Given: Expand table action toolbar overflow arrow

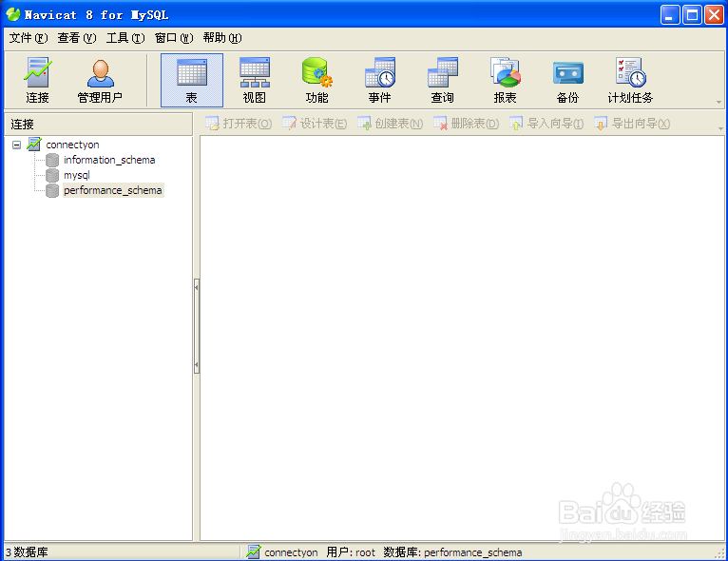Looking at the screenshot, I should 720,128.
